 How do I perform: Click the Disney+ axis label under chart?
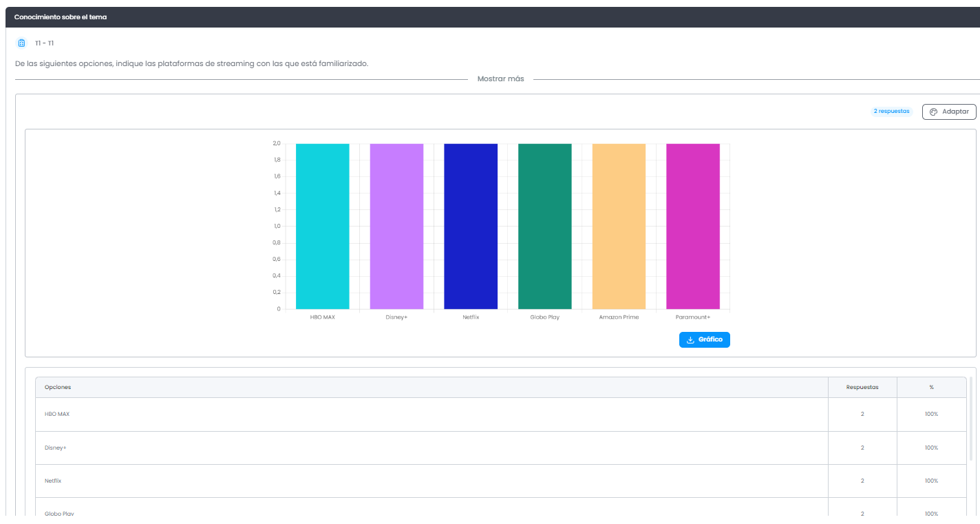pos(396,317)
